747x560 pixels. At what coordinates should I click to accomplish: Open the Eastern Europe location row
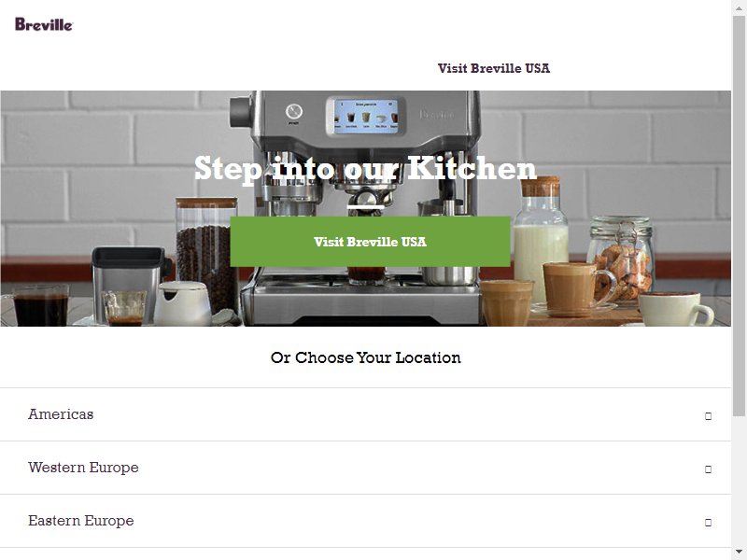click(365, 522)
